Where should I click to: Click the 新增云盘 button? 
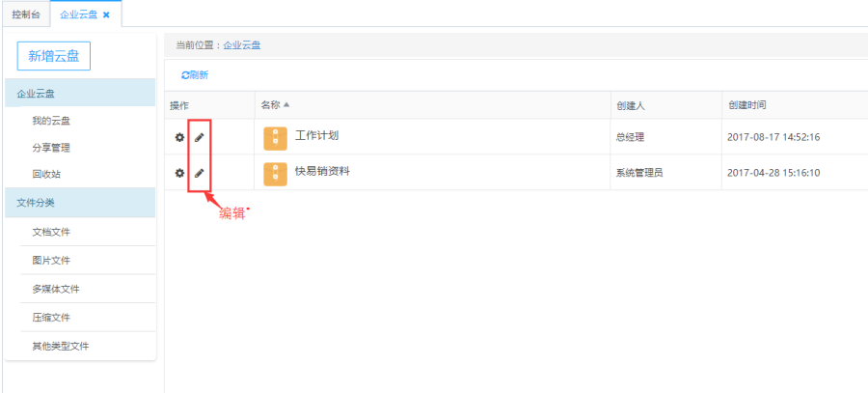(54, 56)
